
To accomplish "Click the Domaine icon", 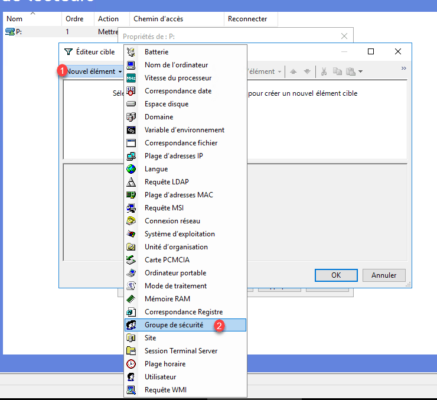I will pos(131,117).
